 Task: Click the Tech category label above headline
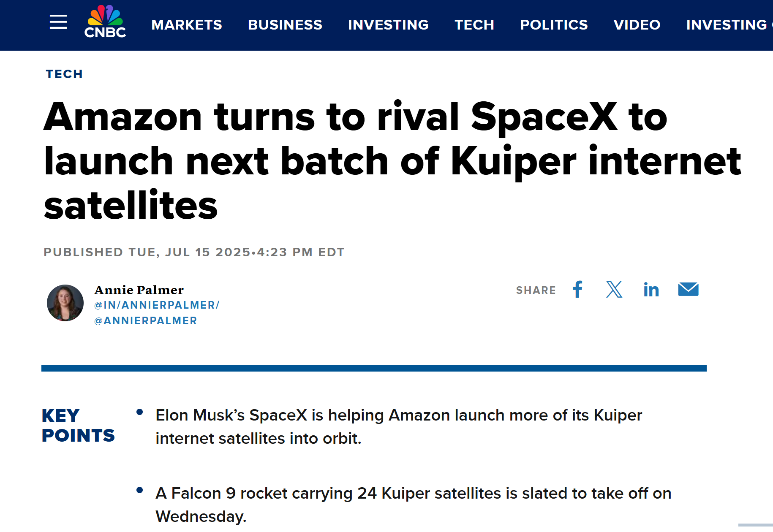(x=64, y=74)
